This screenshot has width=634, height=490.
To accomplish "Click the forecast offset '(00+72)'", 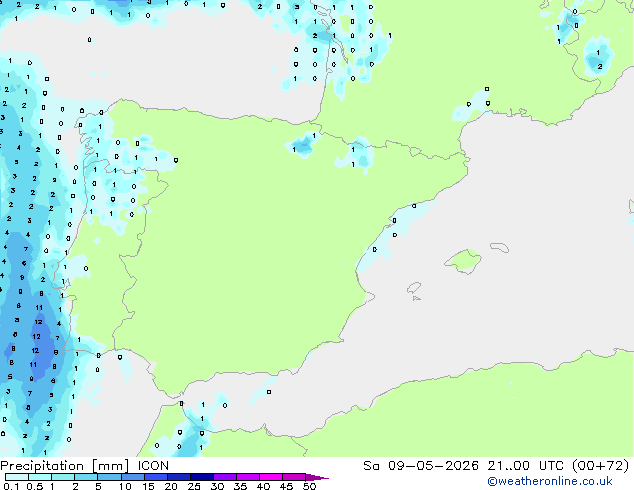I will (x=601, y=466).
